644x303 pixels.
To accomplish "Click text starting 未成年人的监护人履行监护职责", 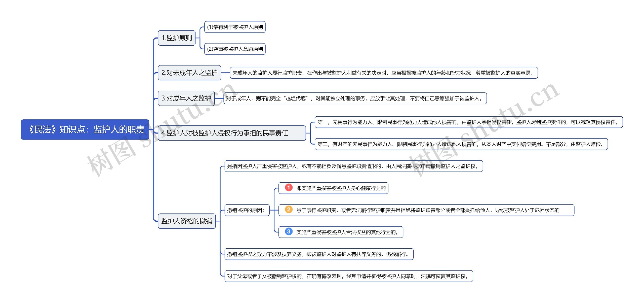I will (384, 73).
